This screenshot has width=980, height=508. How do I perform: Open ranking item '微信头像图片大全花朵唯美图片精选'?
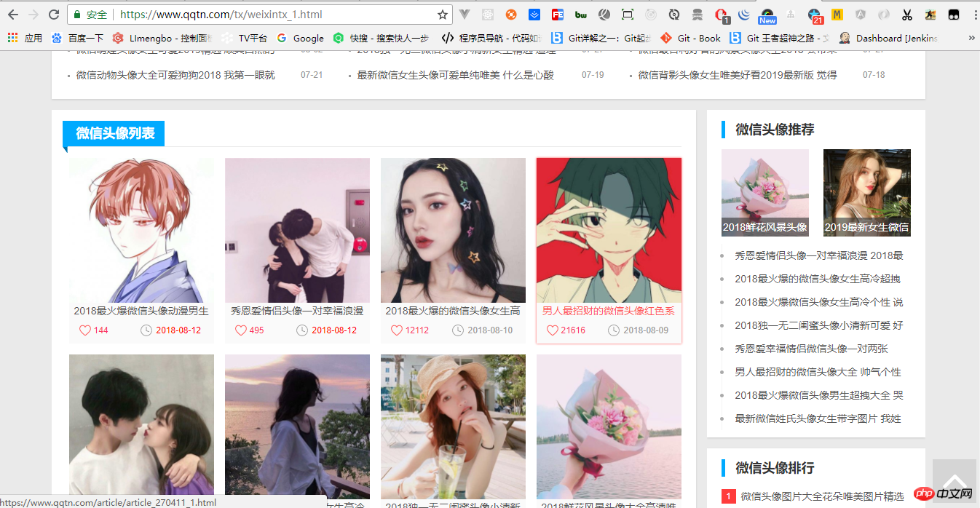pos(822,496)
